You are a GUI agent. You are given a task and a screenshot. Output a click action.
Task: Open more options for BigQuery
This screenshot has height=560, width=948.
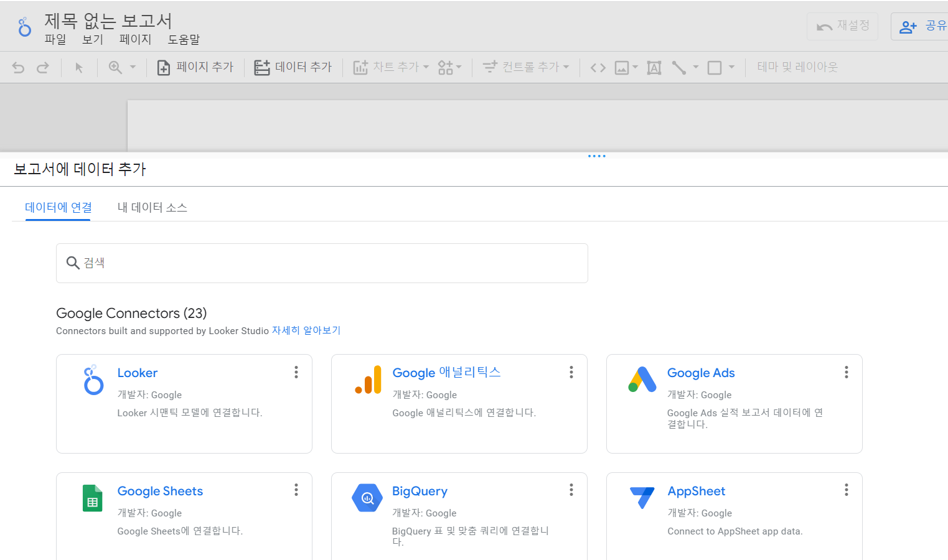pyautogui.click(x=571, y=490)
